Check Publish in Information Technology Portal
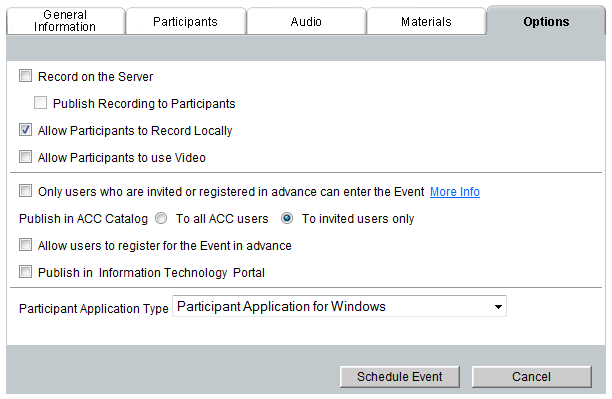 [x=25, y=271]
